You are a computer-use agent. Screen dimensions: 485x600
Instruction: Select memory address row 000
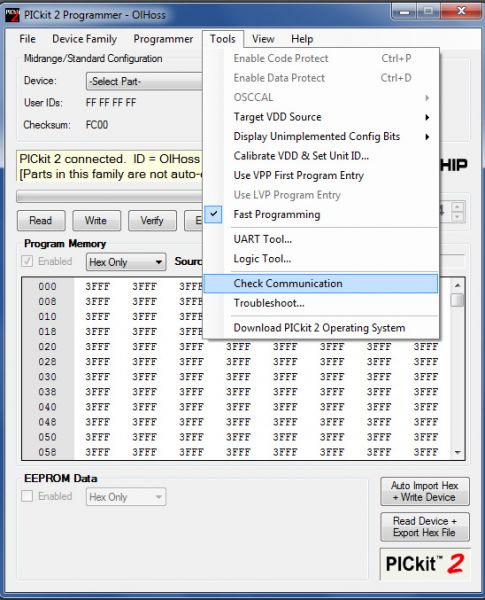tap(47, 287)
